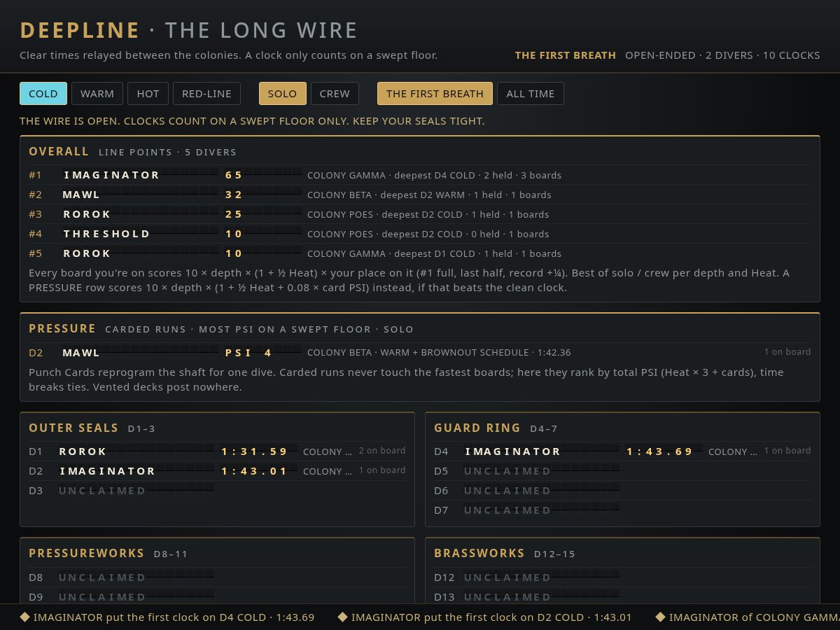The height and width of the screenshot is (630, 840).
Task: Open the #1 IMAGINATOR overall row
Action: pyautogui.click(x=420, y=175)
